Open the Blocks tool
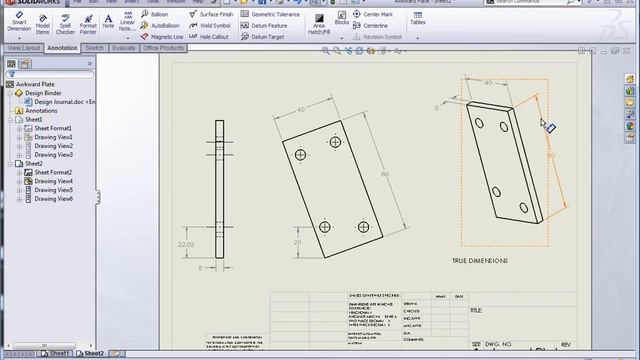The width and height of the screenshot is (640, 360). pos(342,18)
